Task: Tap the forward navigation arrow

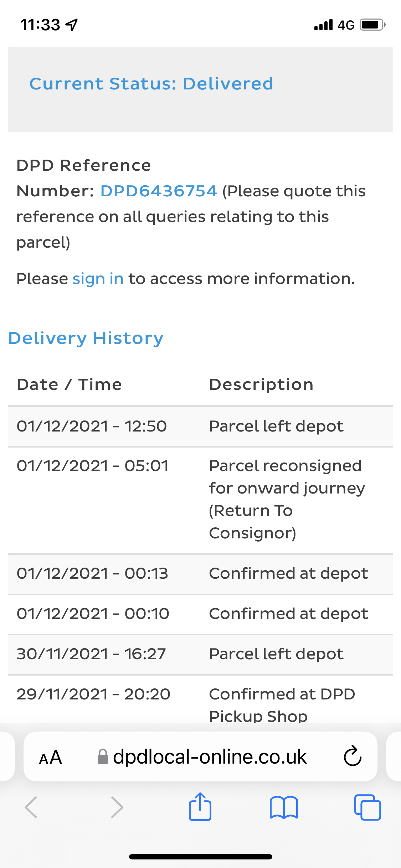Action: pyautogui.click(x=117, y=807)
